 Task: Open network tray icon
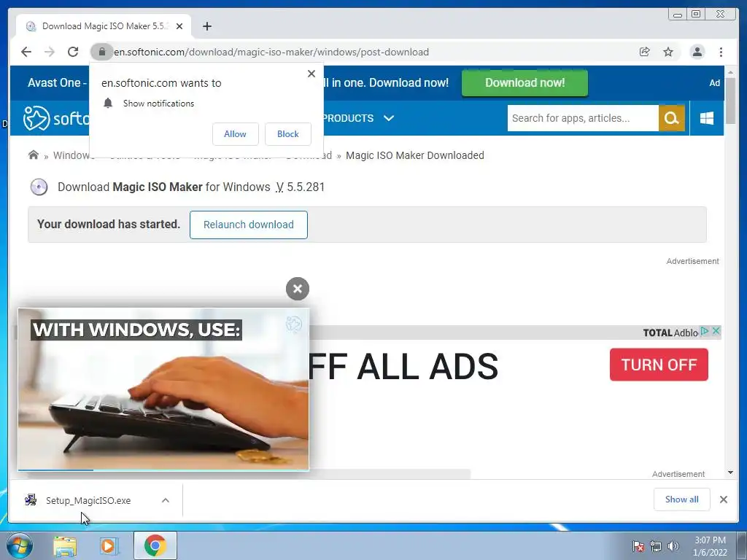pos(656,546)
